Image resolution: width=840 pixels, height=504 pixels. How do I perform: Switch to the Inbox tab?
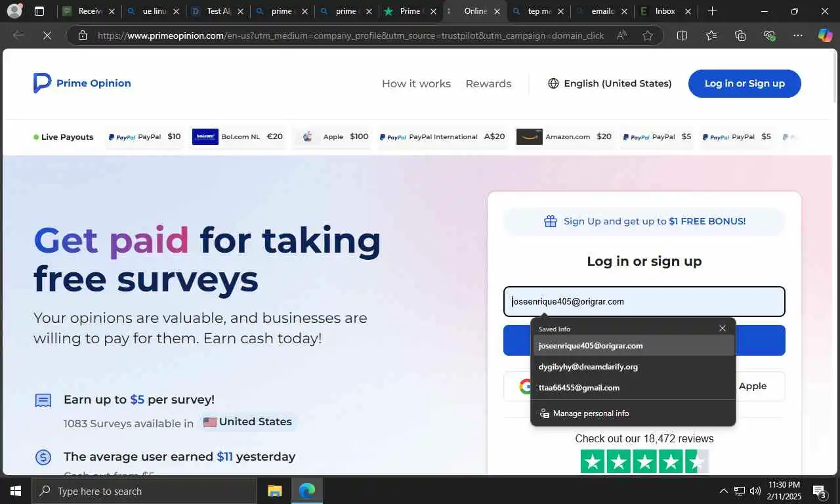coord(665,11)
